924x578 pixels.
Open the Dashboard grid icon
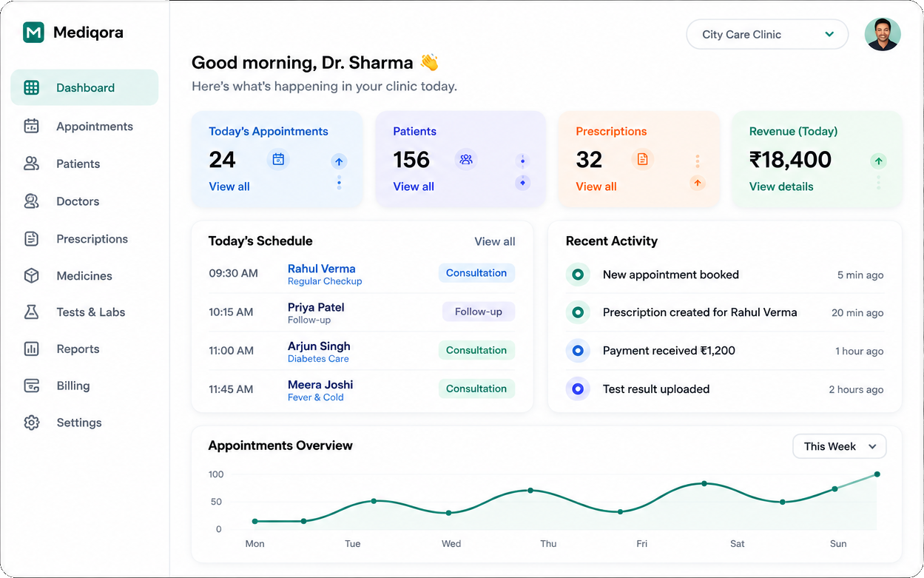31,87
